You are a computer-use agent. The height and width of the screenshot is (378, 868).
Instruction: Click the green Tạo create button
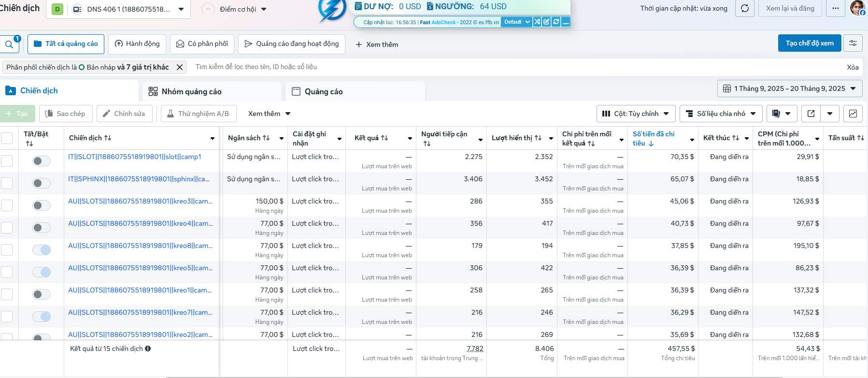point(17,114)
